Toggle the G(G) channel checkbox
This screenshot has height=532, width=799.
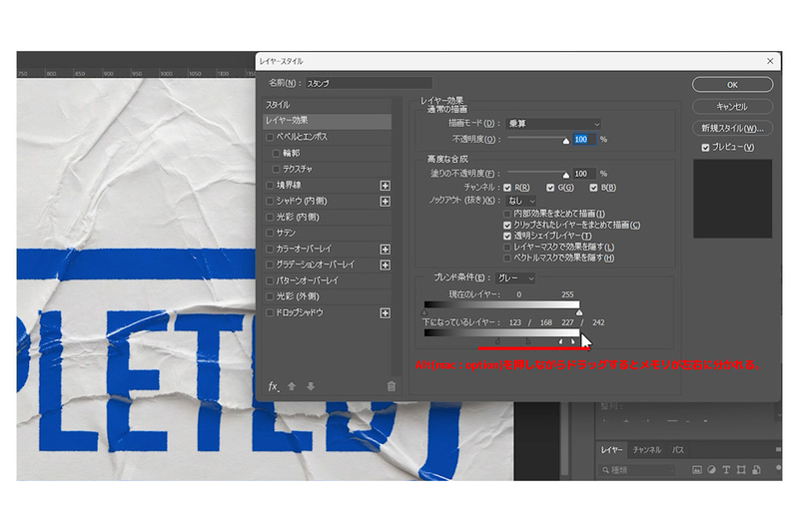pos(550,188)
